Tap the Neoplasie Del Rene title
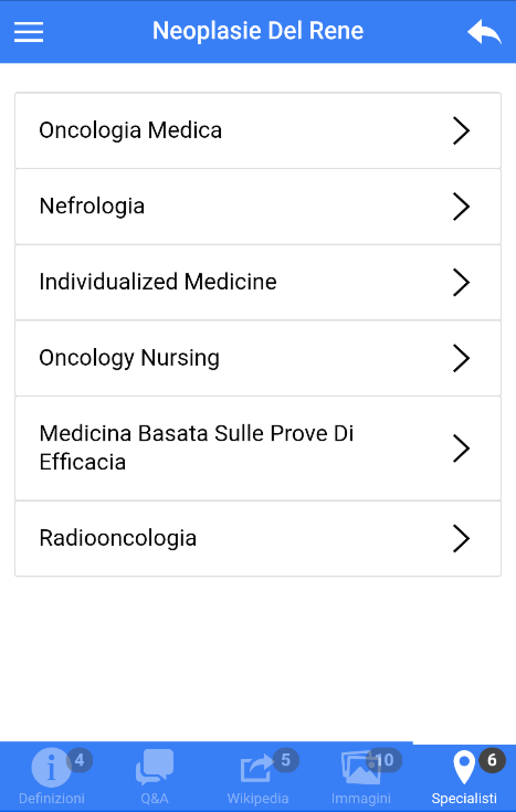Screen dimensions: 516x812 (258, 31)
